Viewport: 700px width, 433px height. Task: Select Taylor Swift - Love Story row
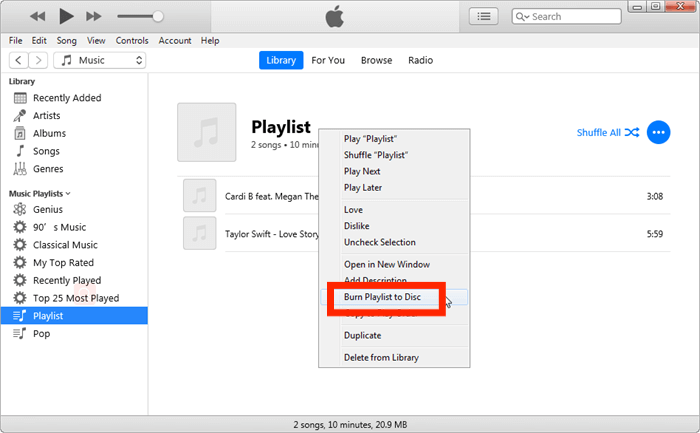424,233
